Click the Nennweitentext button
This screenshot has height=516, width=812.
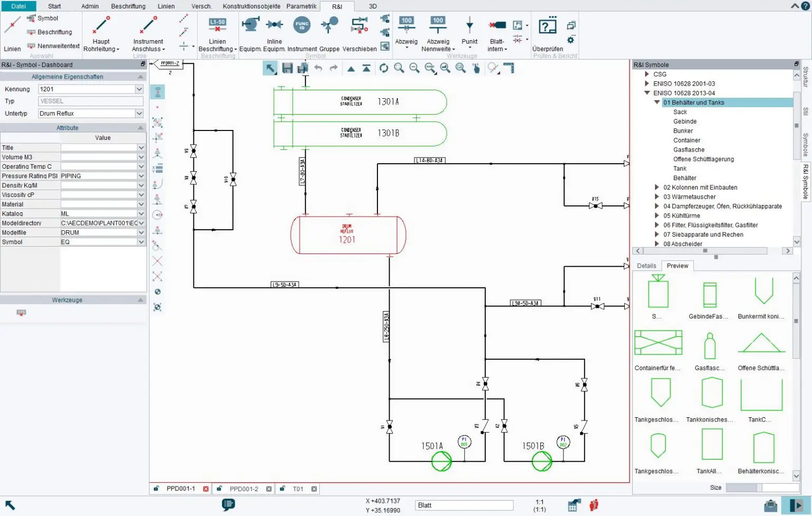(53, 46)
